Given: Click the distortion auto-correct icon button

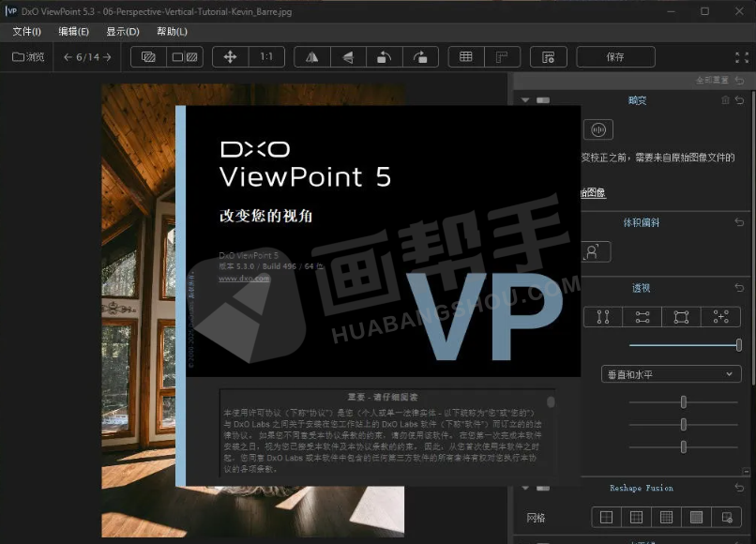Looking at the screenshot, I should pos(598,129).
